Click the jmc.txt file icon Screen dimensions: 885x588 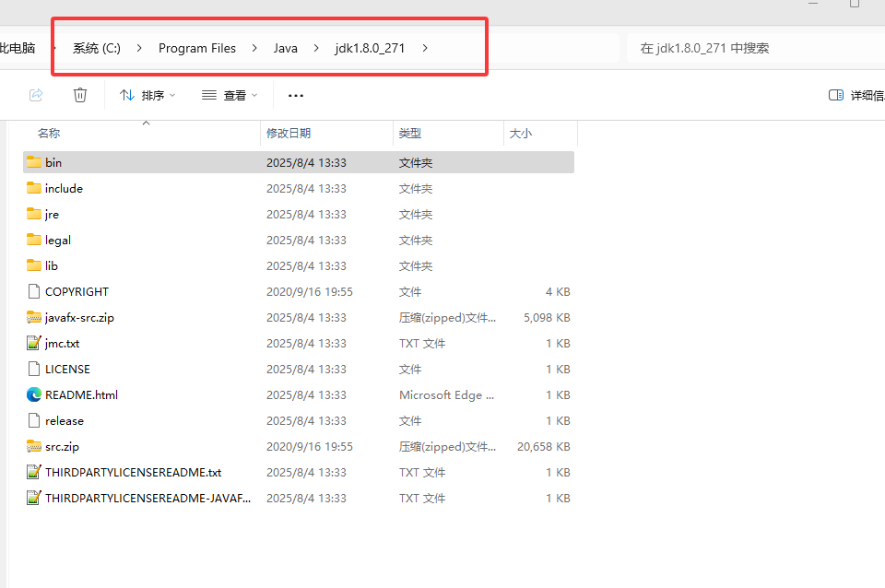[34, 343]
